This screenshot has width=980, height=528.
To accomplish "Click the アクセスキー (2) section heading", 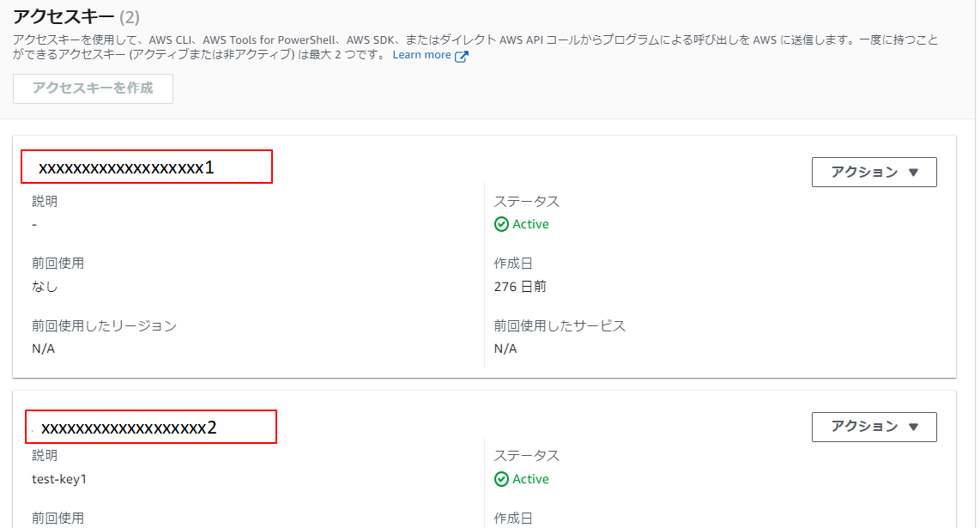I will 76,16.
